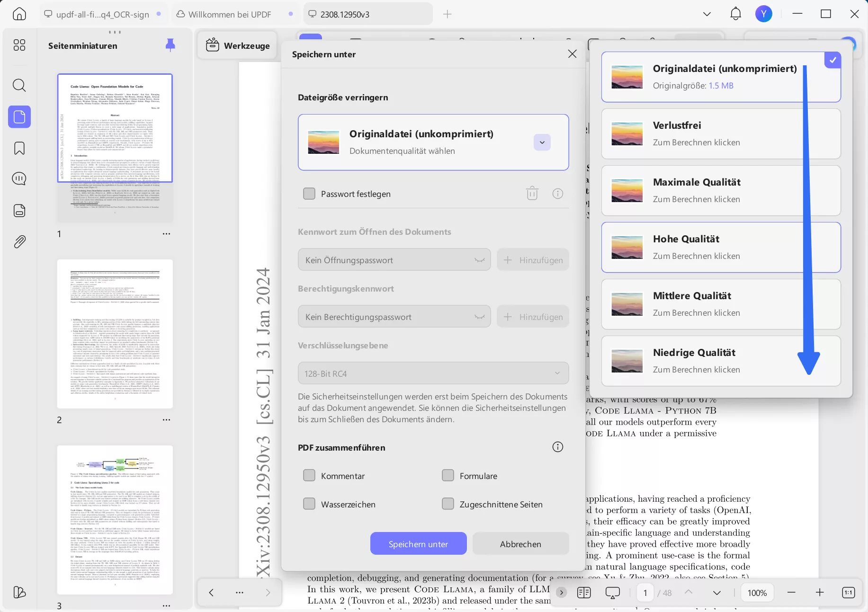Open the Verschlüsselungsebene 128-Bit RC4 dropdown

(433, 373)
